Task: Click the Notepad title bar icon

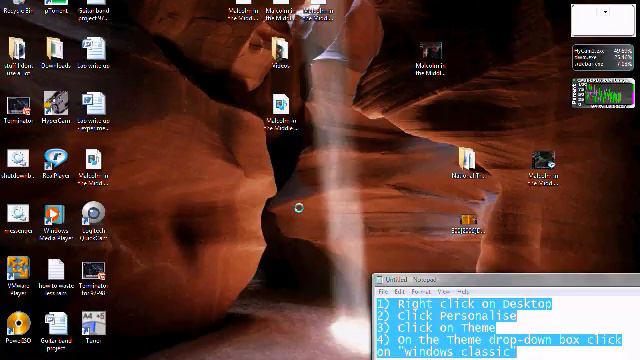Action: pyautogui.click(x=379, y=280)
